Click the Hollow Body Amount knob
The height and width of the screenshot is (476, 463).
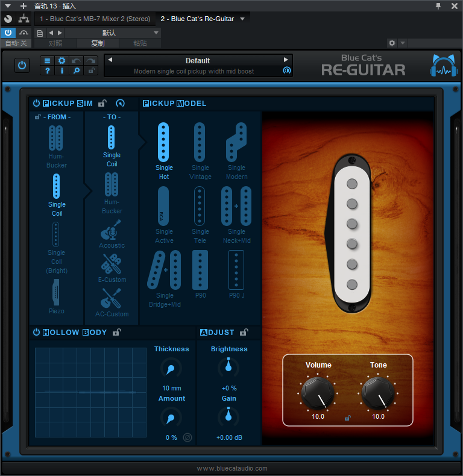coord(171,418)
